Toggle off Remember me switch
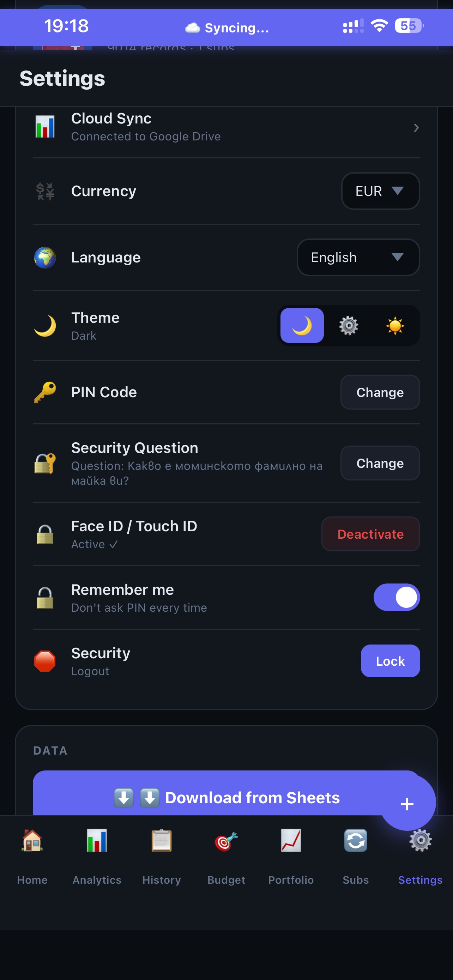The height and width of the screenshot is (980, 453). (x=396, y=597)
